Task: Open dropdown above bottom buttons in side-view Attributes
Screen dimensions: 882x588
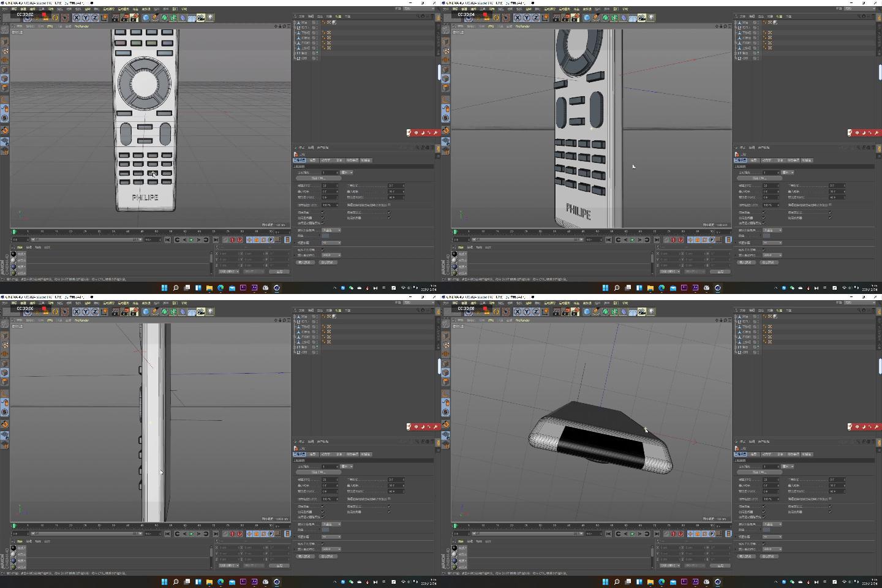Action: 331,549
